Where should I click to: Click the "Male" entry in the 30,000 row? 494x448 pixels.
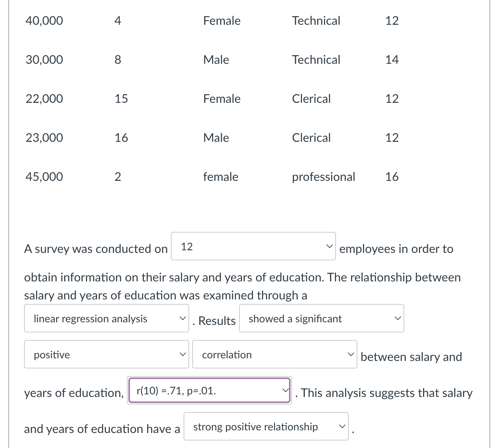216,59
